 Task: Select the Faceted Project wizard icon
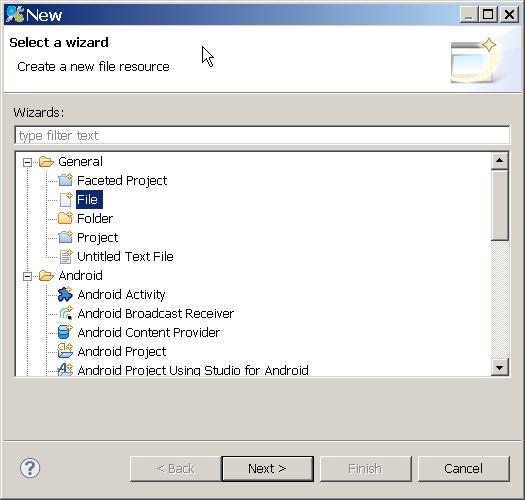click(65, 180)
